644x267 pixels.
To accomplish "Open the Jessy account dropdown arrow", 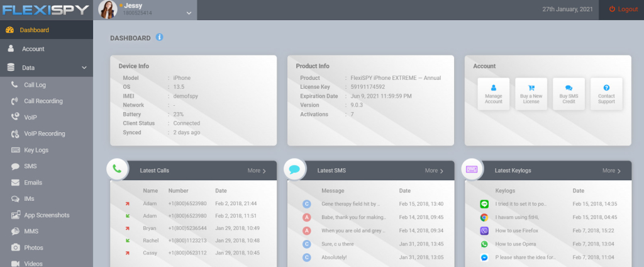I will coord(189,13).
